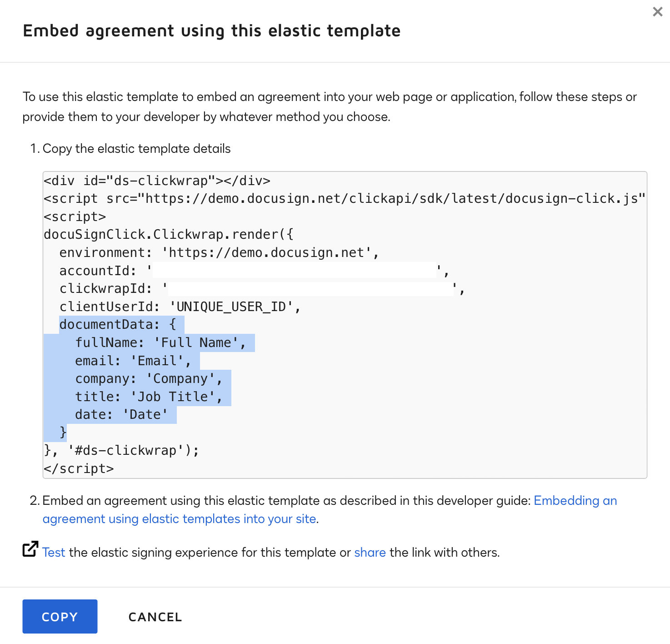Viewport: 670px width, 644px height.
Task: Open the Test signing experience link
Action: (53, 552)
